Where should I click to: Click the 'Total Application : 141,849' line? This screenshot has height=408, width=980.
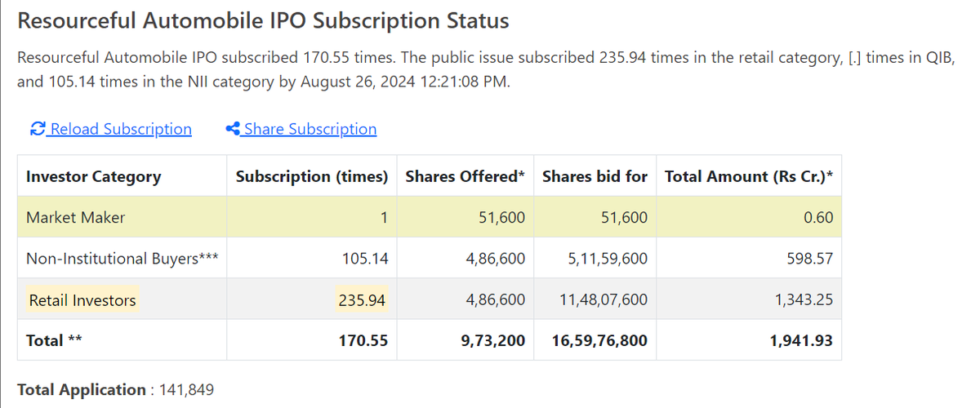[115, 390]
